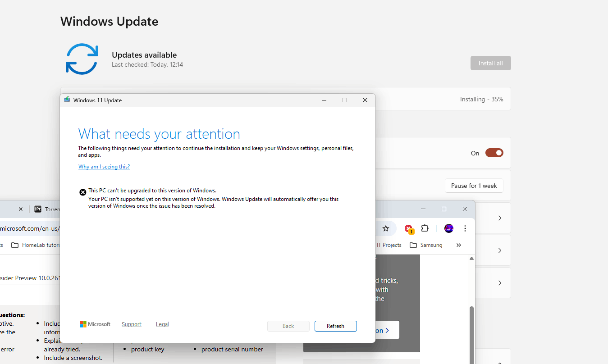
Task: Expand the bookmarks overflow chevron
Action: tap(458, 245)
